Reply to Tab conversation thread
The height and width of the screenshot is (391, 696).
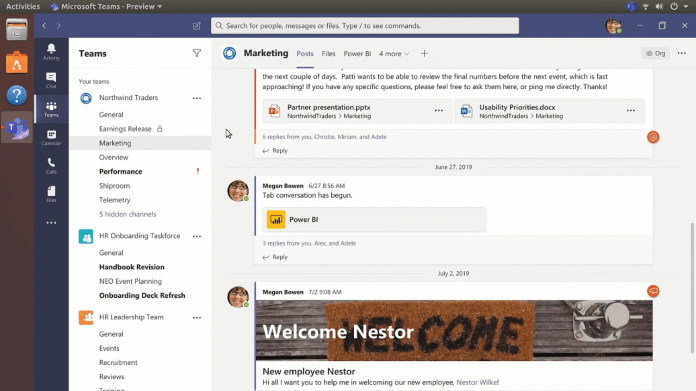click(275, 257)
